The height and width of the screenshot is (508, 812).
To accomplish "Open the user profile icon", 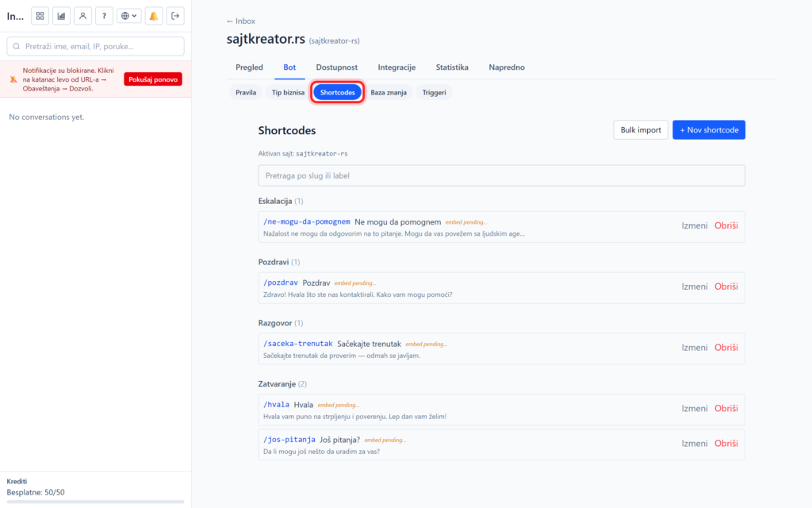I will (x=82, y=16).
